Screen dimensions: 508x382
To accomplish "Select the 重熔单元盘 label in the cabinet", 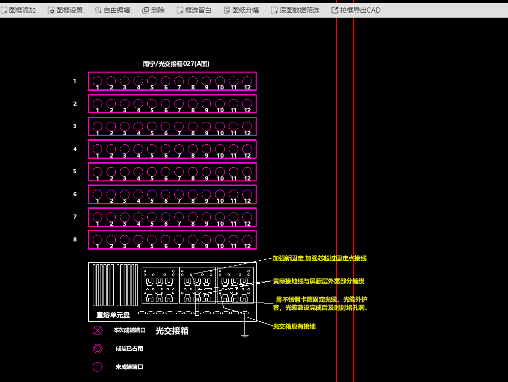I will pos(113,315).
